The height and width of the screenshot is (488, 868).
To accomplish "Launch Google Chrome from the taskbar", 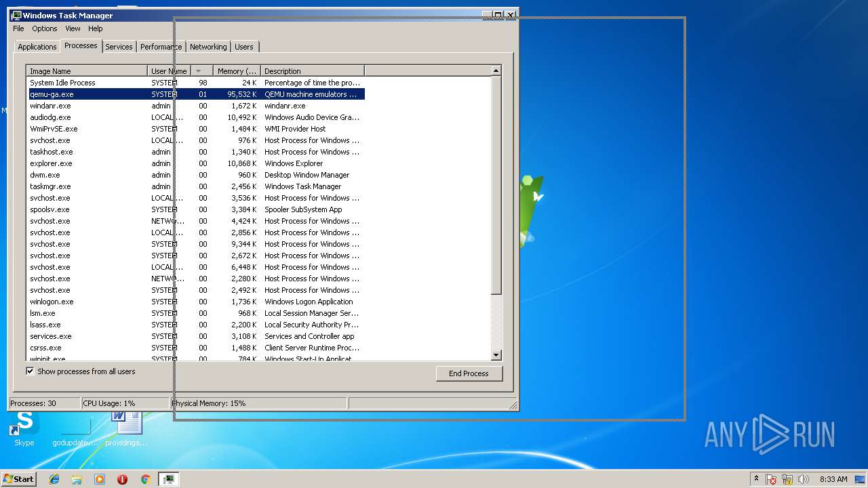I will (145, 479).
